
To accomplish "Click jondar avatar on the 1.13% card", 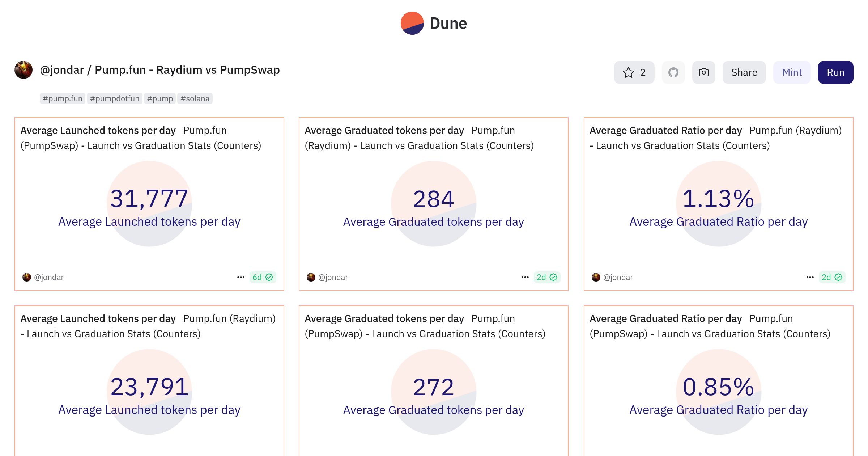I will coord(596,277).
